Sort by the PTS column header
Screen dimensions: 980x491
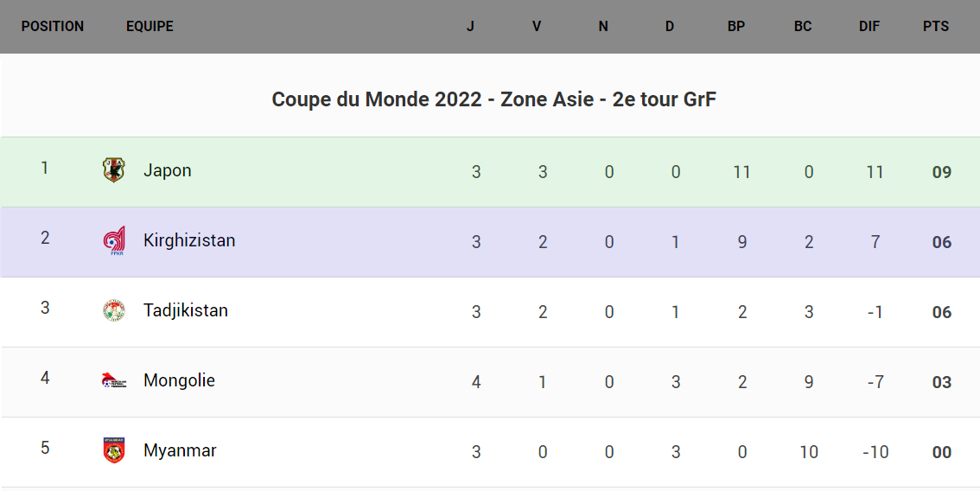936,26
